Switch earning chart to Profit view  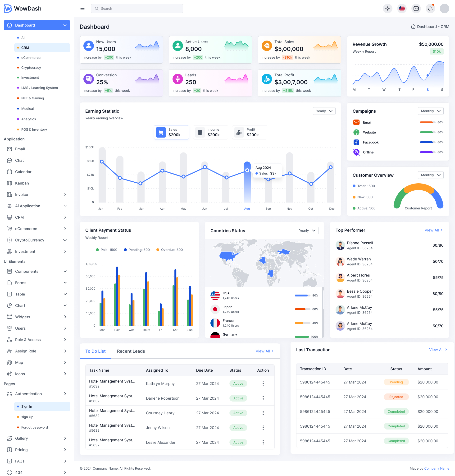click(249, 132)
